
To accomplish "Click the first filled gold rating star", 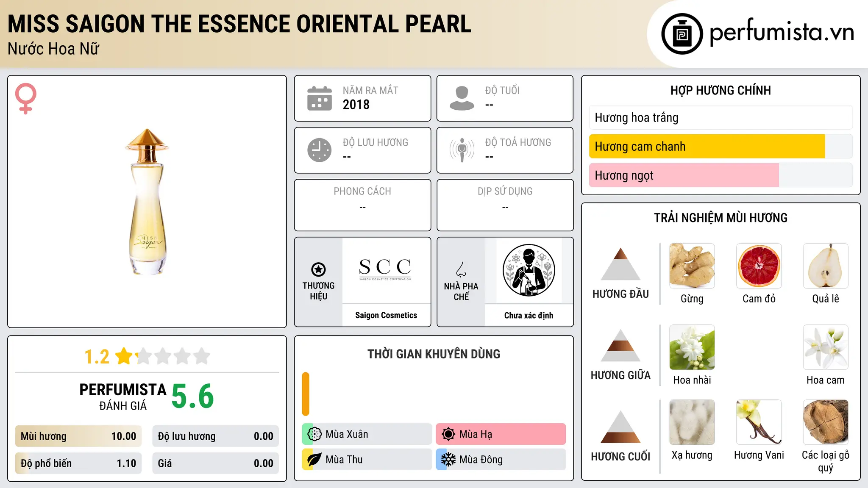I will coord(124,356).
